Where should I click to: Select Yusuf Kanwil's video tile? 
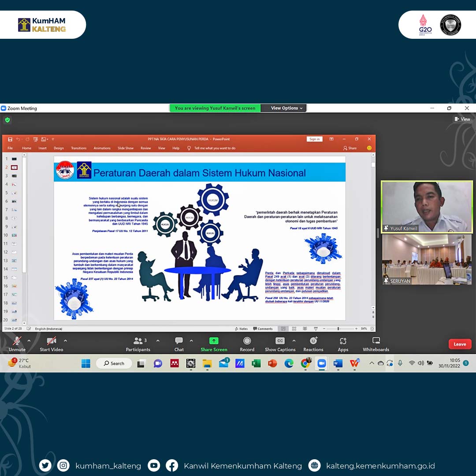click(427, 206)
